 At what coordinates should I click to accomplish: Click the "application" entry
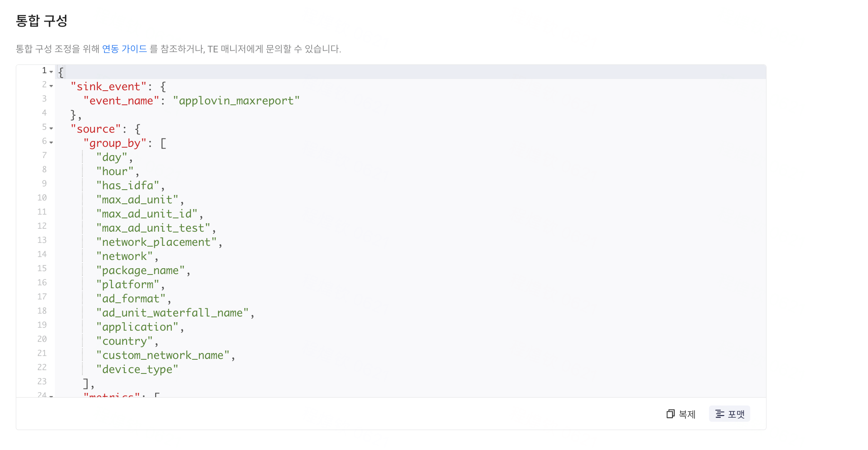(137, 327)
